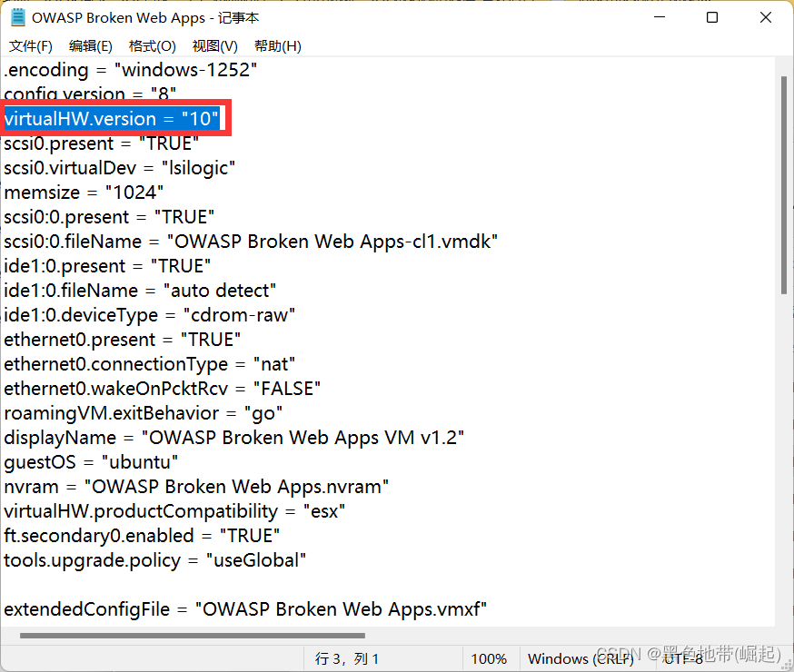This screenshot has height=672, width=794.
Task: Click the 行 3, 列 1 status bar entry
Action: pyautogui.click(x=347, y=659)
